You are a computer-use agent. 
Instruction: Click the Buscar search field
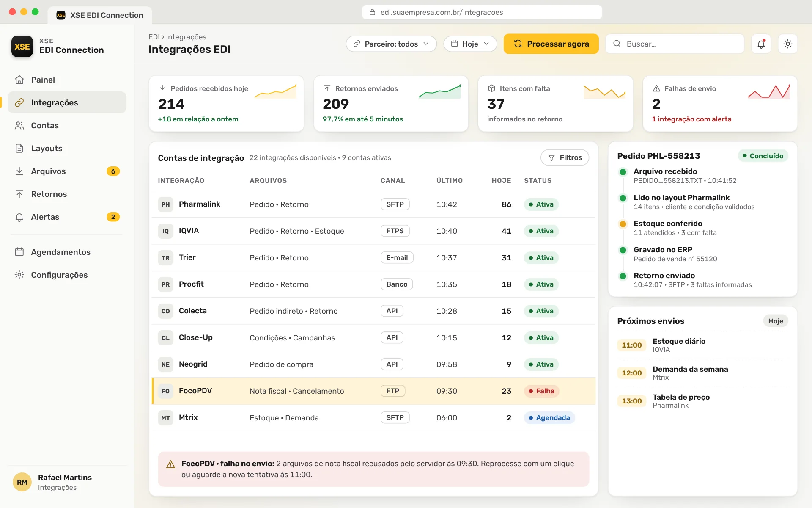675,44
